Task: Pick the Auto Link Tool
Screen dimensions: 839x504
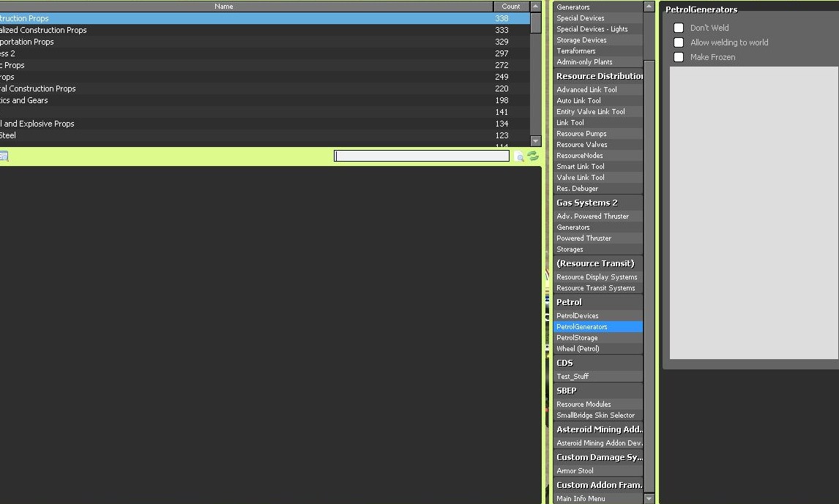Action: (x=597, y=100)
